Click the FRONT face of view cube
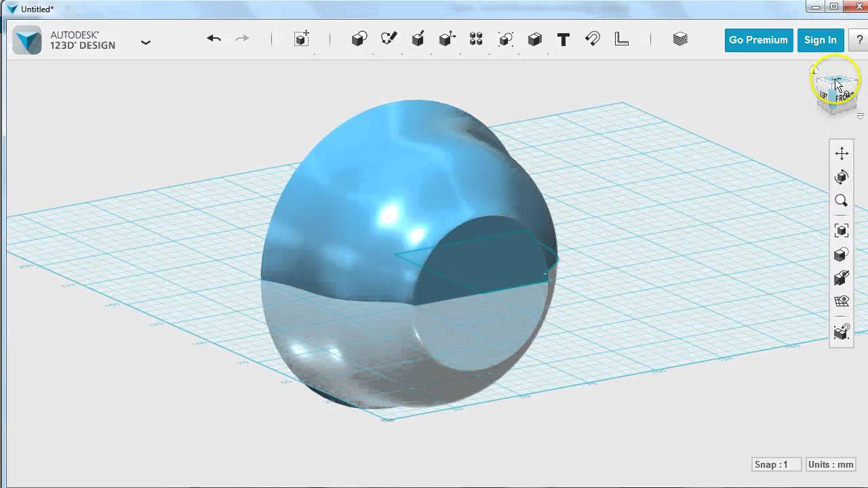The image size is (868, 488). (x=844, y=97)
